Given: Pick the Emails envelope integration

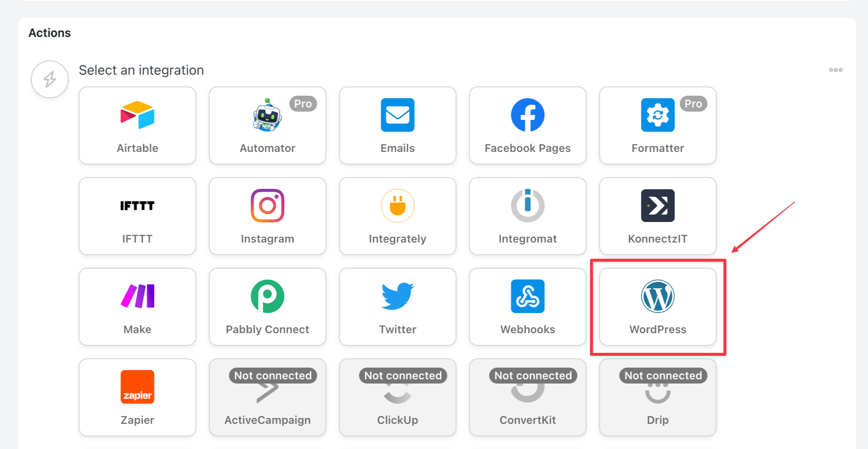Looking at the screenshot, I should click(x=397, y=125).
